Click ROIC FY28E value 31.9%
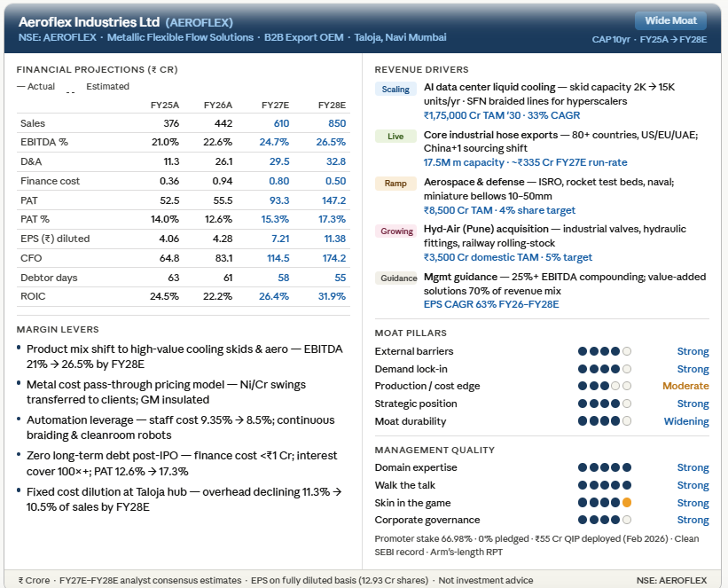728x588 pixels. tap(332, 296)
